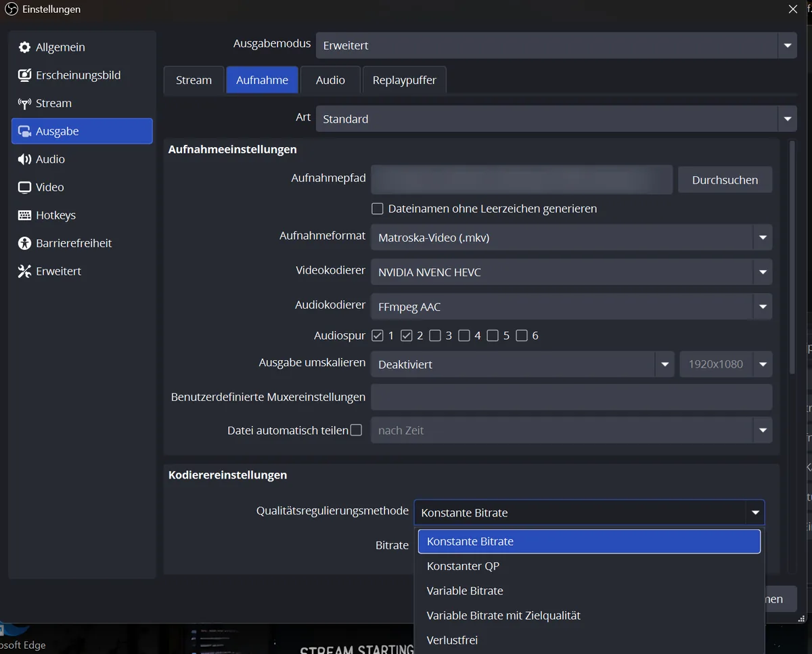This screenshot has width=812, height=654.
Task: Collapse the Qualitätsregulierungsmethode dropdown
Action: (x=589, y=513)
